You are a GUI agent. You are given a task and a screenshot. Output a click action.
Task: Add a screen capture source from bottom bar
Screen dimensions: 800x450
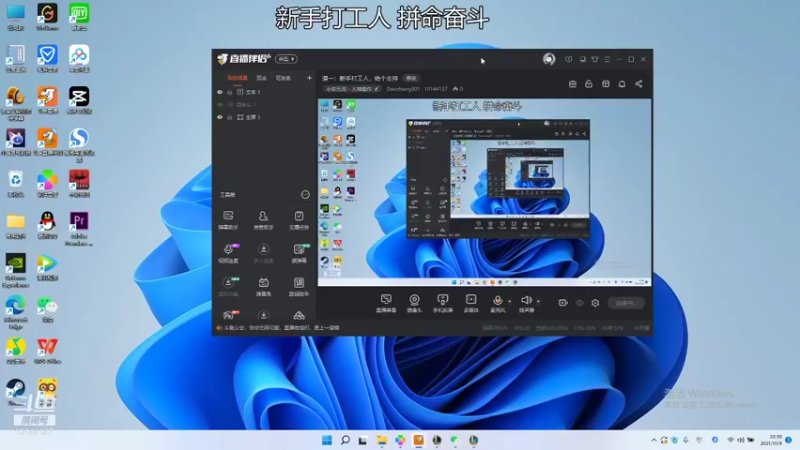coord(386,303)
